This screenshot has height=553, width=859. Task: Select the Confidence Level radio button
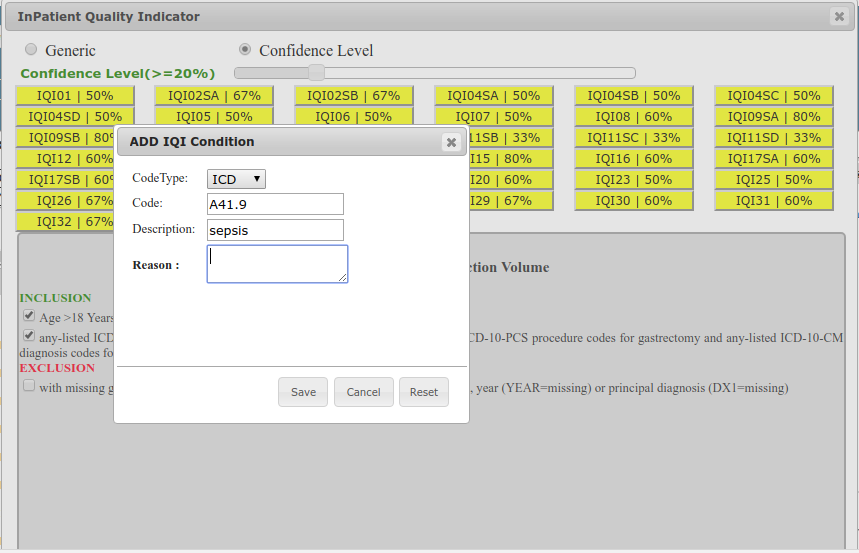click(245, 50)
